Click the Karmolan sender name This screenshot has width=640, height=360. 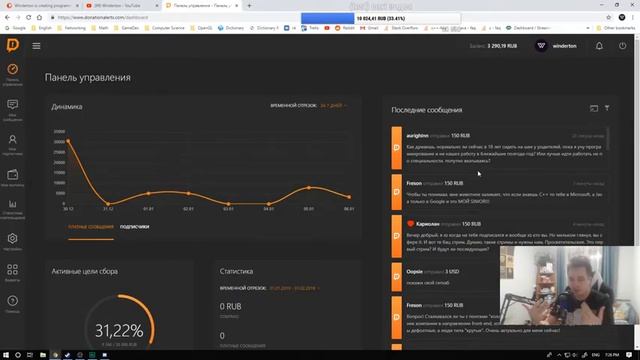[x=427, y=224]
